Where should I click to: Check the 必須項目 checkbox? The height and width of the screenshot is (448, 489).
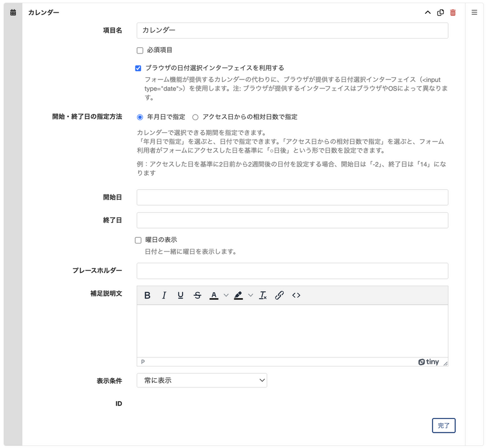pos(140,50)
